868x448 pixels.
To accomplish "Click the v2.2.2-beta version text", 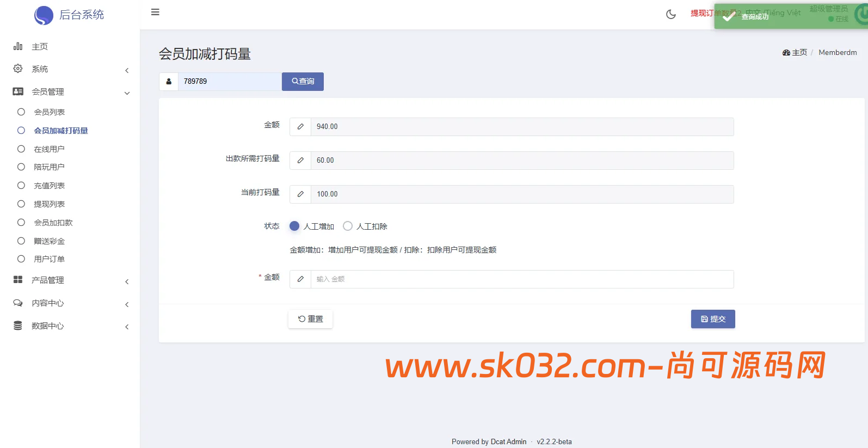I will [x=554, y=442].
